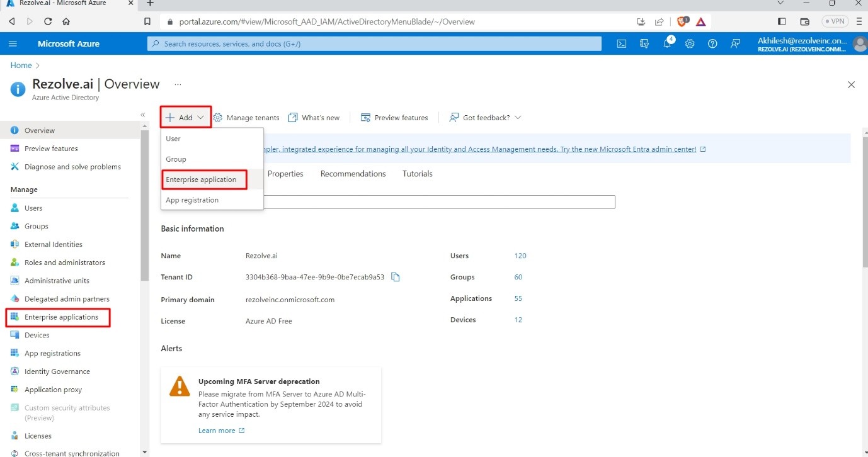
Task: Share this page from the address bar
Action: pyautogui.click(x=659, y=21)
